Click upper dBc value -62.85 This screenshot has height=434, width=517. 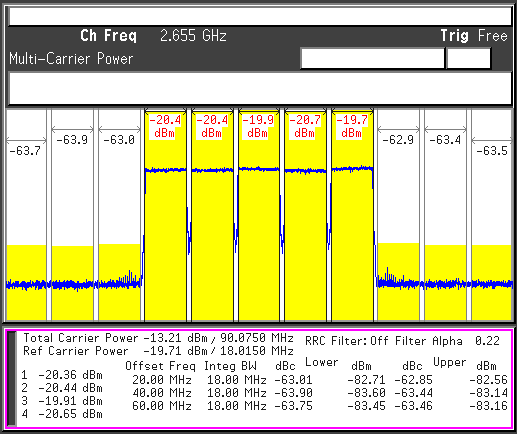tap(413, 380)
